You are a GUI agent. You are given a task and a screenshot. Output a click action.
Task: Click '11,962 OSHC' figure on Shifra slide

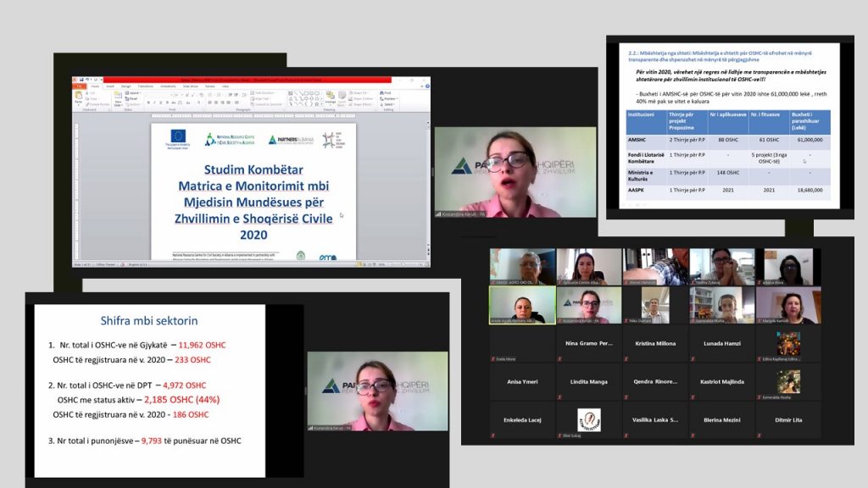click(202, 345)
